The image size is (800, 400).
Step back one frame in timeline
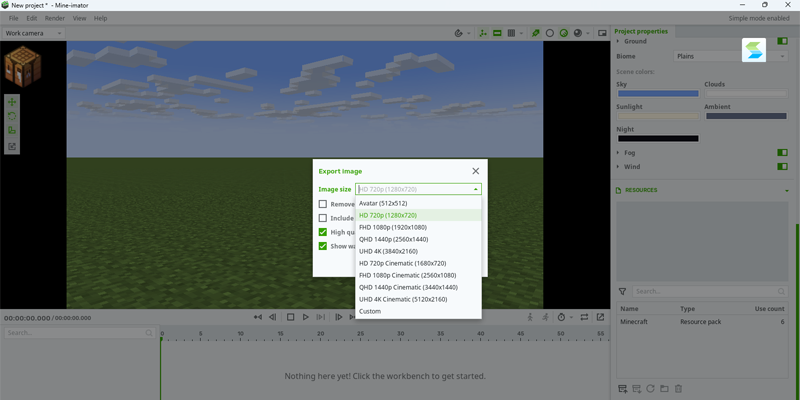[x=272, y=317]
